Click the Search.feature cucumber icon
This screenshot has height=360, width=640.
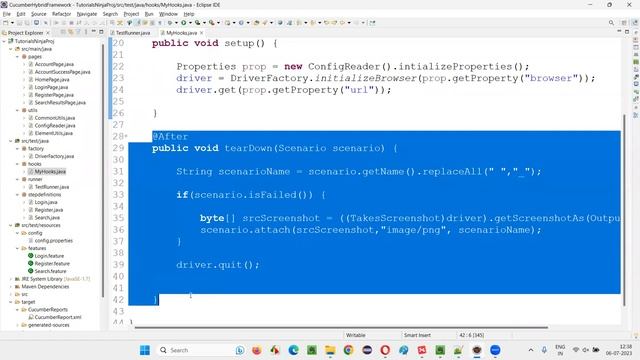click(x=31, y=271)
